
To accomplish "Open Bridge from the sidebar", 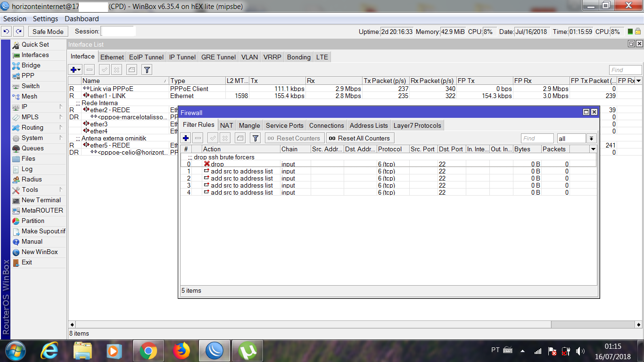I will [x=31, y=65].
